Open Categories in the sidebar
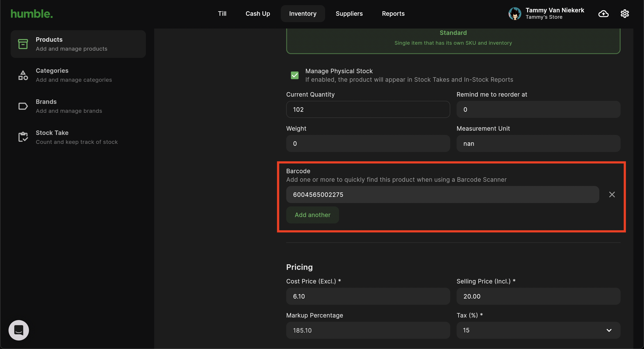This screenshot has width=644, height=349. [x=78, y=75]
